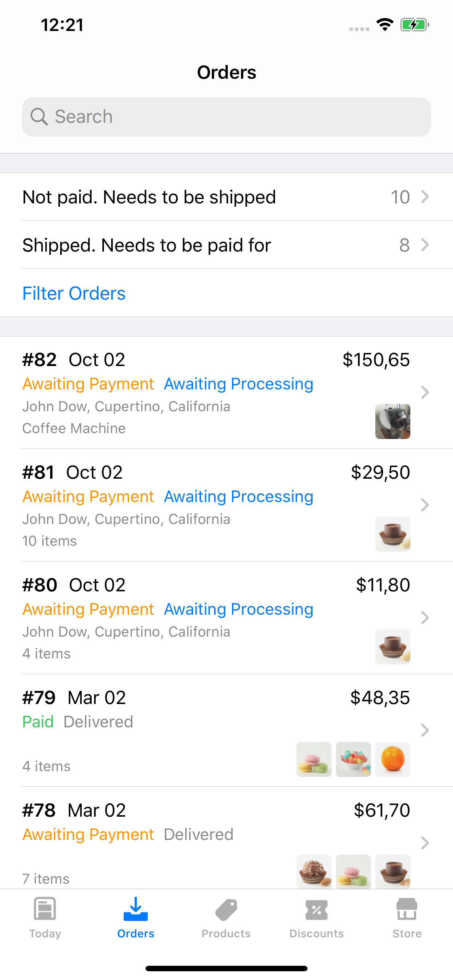Go to the Store icon
The width and height of the screenshot is (453, 980).
(407, 909)
